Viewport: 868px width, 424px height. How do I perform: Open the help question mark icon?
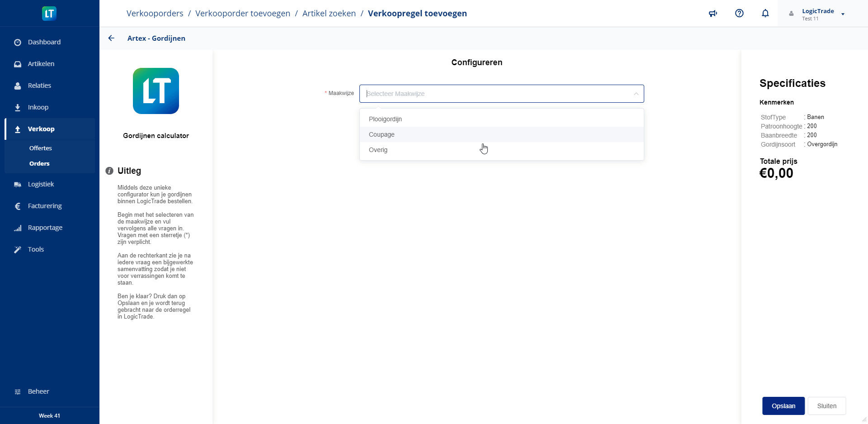point(739,14)
